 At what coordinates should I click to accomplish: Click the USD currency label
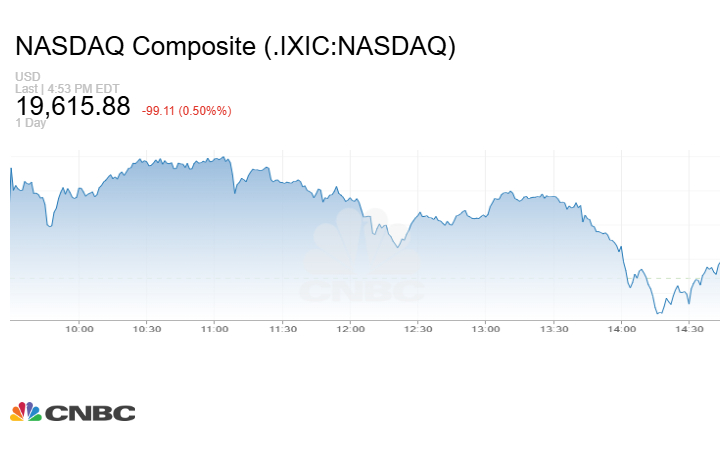[x=28, y=77]
